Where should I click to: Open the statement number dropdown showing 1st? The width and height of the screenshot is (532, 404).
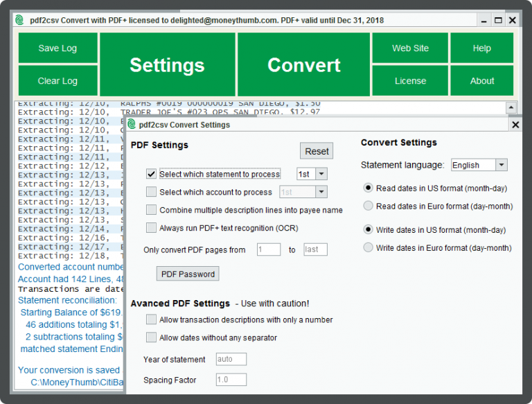(312, 174)
